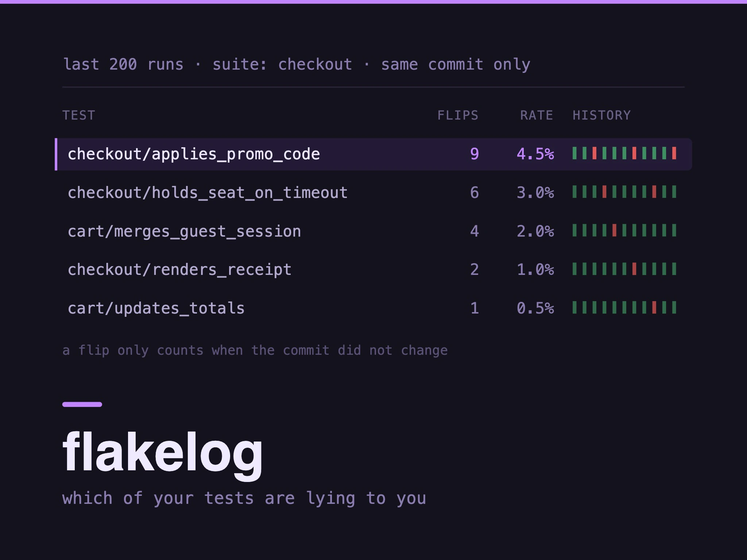The image size is (747, 560).
Task: Click the purple accent bar above flakelog
Action: click(82, 404)
